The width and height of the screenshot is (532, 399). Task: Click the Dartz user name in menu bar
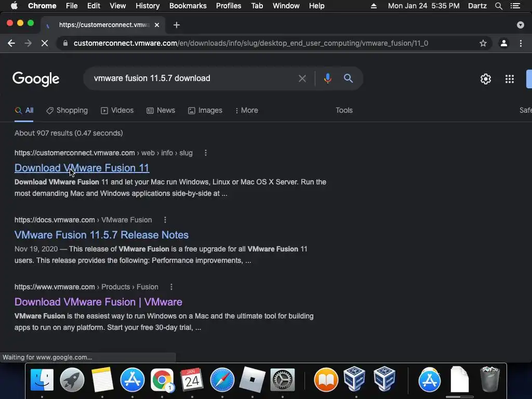(477, 6)
